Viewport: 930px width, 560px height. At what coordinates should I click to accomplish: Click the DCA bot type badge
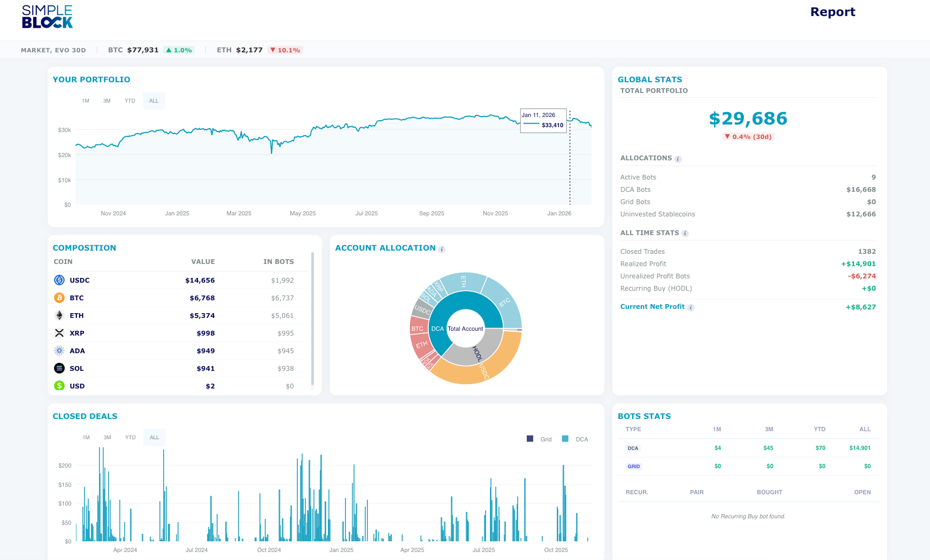633,448
